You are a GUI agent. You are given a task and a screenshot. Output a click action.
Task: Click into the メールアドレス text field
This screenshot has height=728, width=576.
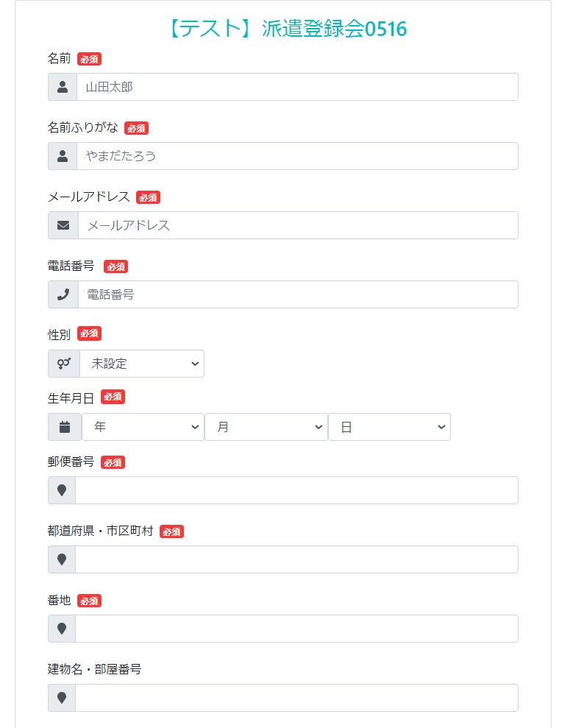tap(298, 225)
